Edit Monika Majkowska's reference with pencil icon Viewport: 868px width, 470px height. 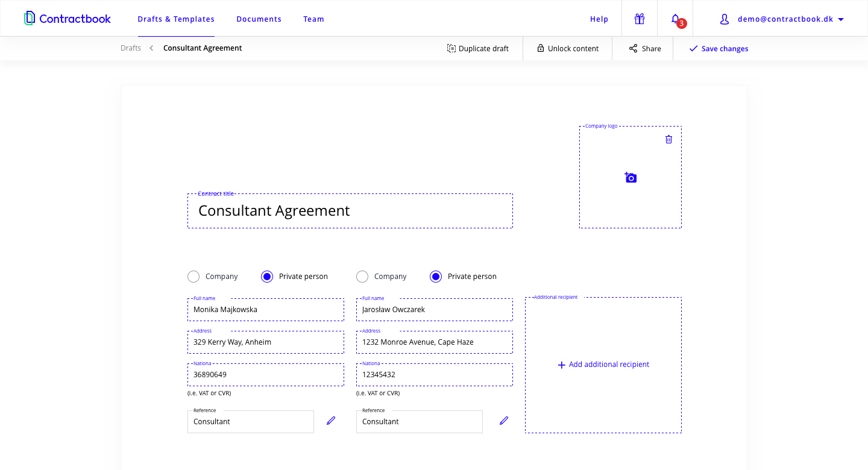331,421
